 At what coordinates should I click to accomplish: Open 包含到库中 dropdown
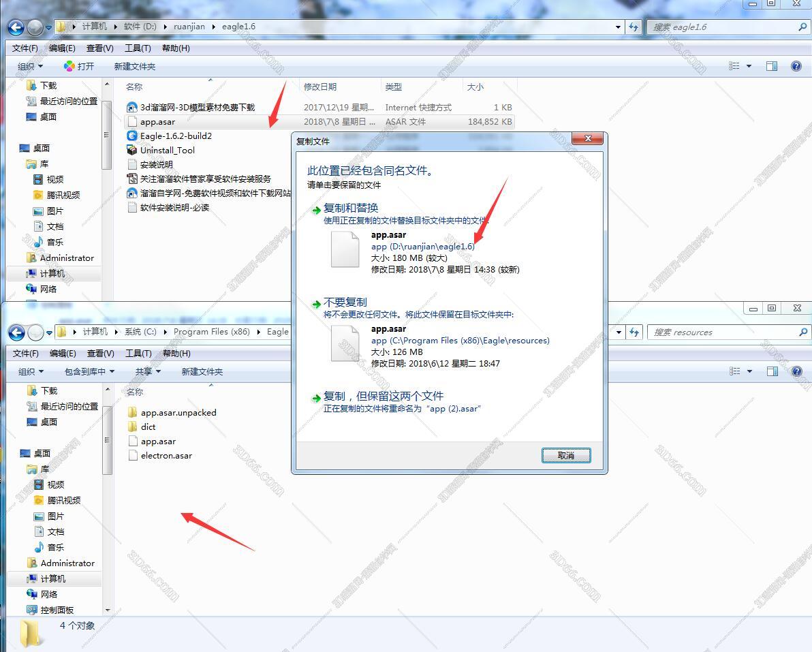click(x=89, y=371)
